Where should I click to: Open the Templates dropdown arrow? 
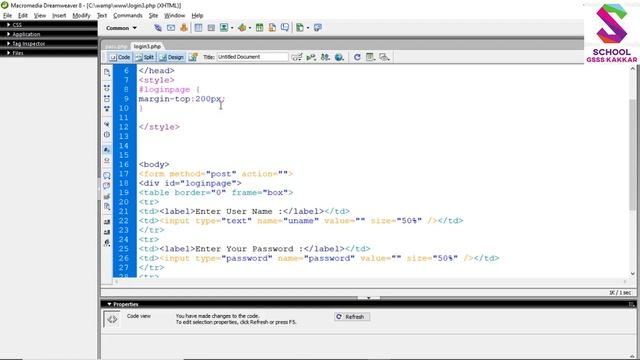point(308,28)
